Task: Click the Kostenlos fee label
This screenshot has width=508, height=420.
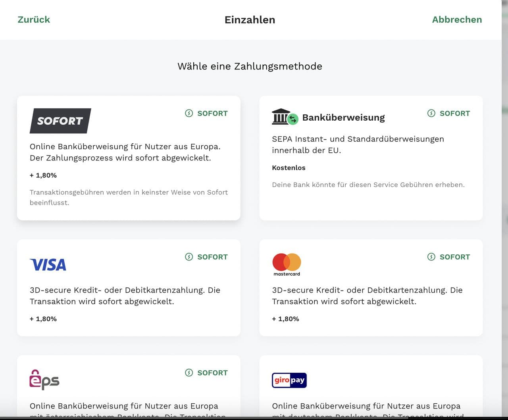Action: coord(289,168)
